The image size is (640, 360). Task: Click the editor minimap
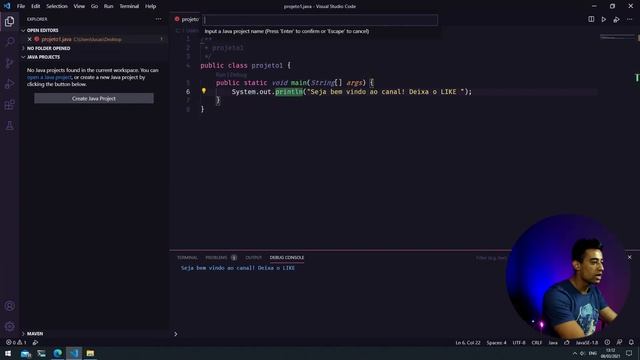(x=617, y=37)
